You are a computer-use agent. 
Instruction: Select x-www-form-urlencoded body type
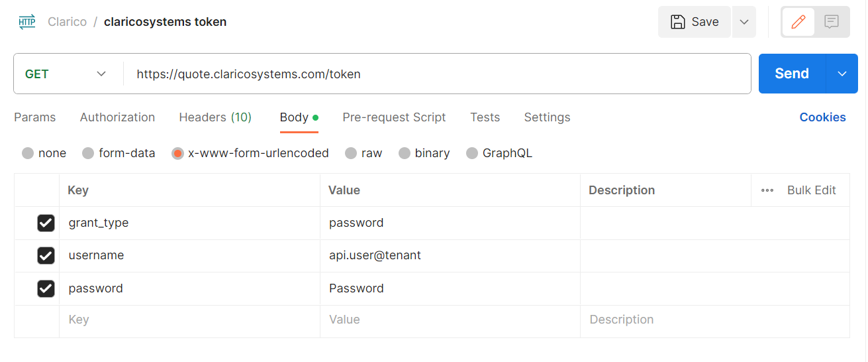coord(177,153)
